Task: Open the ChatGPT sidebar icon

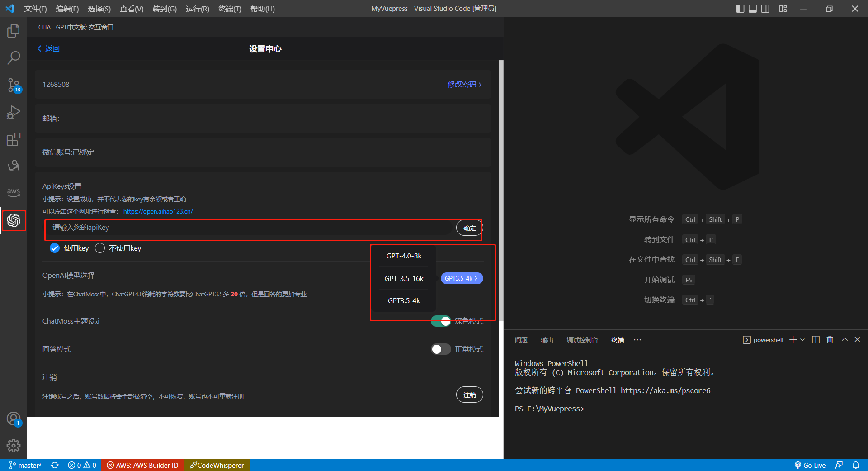Action: point(14,220)
